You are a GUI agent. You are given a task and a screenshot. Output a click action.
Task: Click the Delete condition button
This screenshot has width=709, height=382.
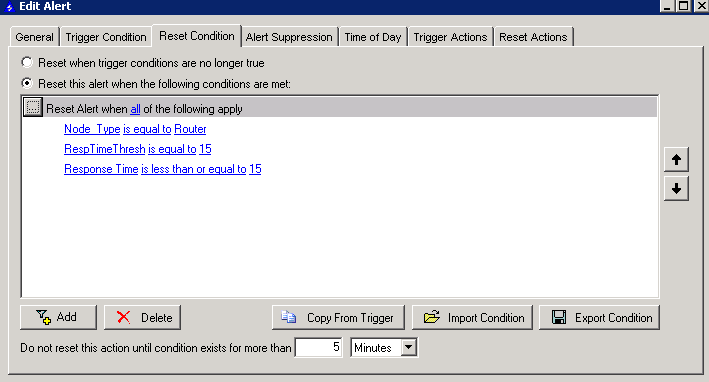pos(142,317)
